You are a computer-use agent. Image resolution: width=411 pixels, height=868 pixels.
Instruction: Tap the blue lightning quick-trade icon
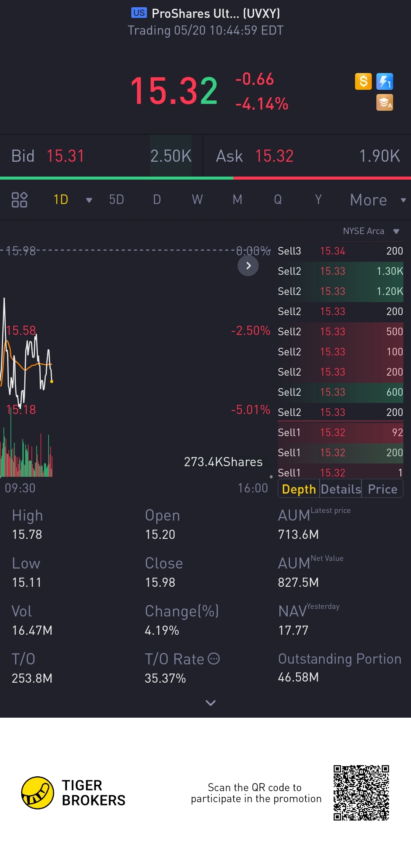coord(384,81)
